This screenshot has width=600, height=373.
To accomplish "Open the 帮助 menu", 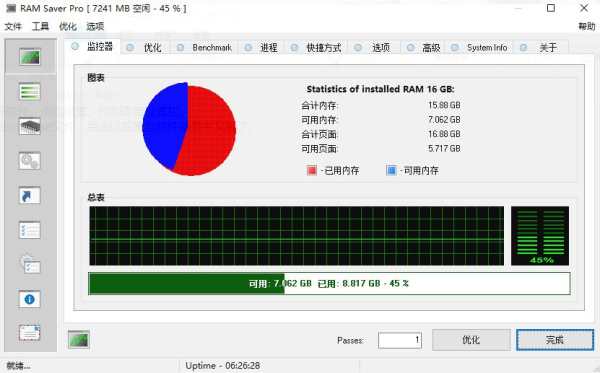I will click(587, 26).
